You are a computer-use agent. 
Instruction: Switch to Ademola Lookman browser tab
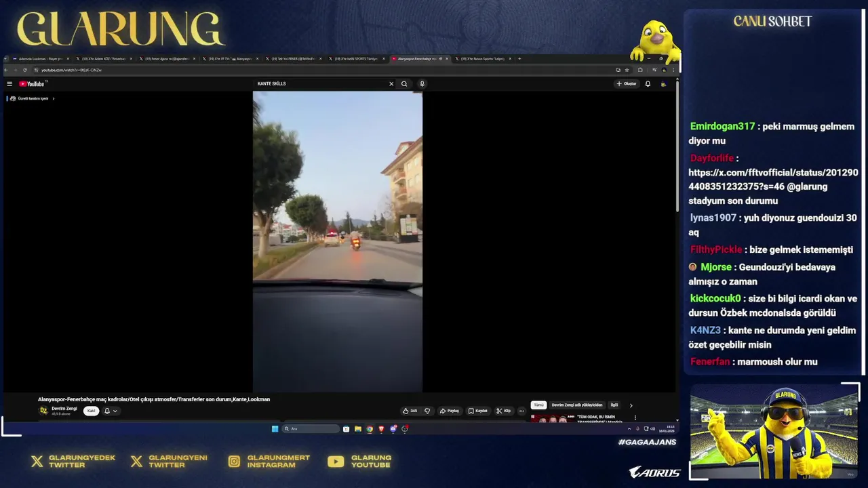pos(40,59)
